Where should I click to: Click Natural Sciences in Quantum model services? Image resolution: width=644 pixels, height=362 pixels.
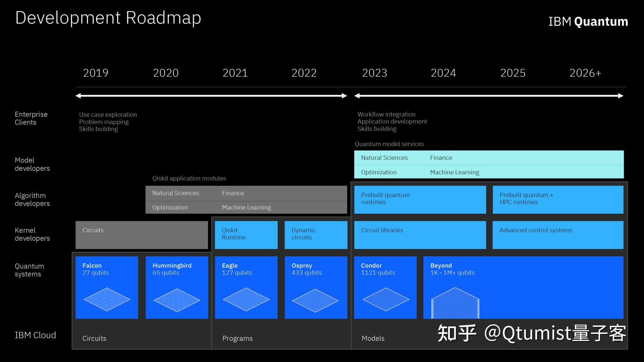pos(384,158)
